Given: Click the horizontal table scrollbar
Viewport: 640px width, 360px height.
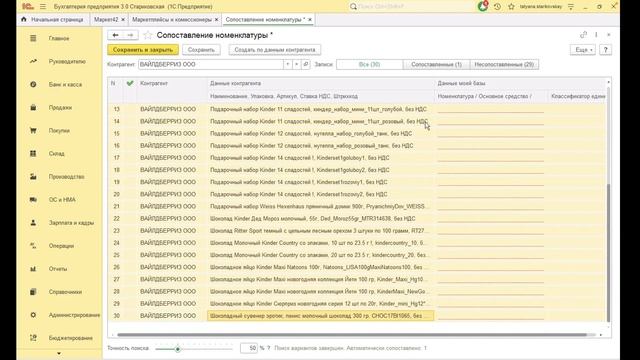Looking at the screenshot, I should pos(352,335).
